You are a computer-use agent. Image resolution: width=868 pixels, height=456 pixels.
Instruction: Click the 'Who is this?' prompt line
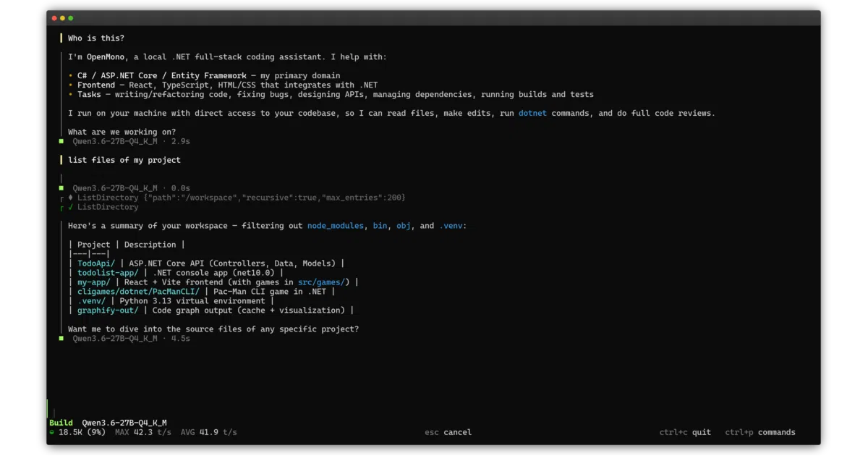[x=95, y=38]
